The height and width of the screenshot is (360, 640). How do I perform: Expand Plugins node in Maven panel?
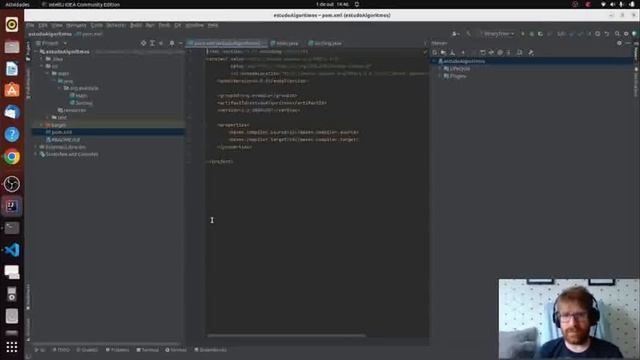tap(440, 76)
